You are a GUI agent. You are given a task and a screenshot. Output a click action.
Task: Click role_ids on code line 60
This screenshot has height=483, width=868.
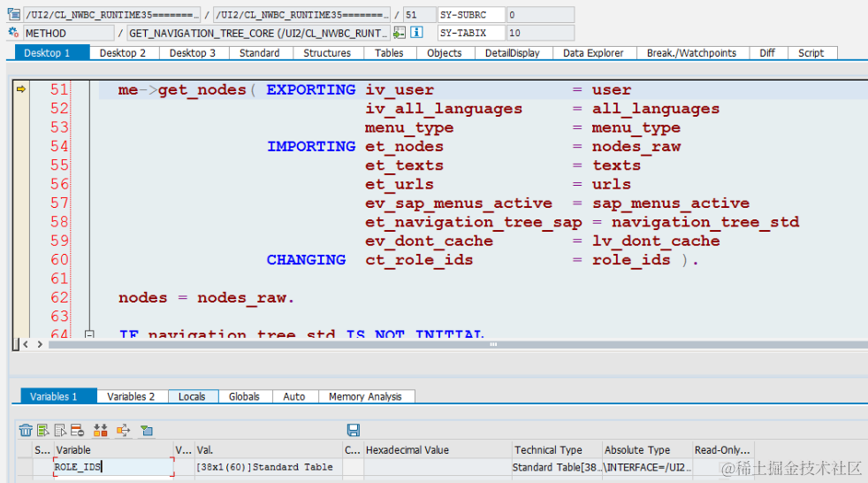(x=631, y=260)
